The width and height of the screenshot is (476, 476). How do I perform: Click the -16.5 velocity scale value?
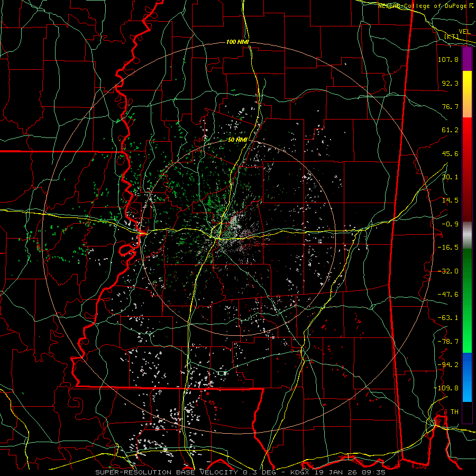[x=448, y=248]
